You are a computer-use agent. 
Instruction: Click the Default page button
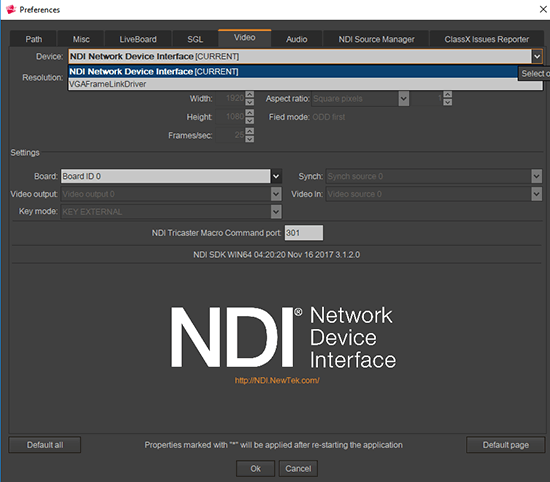[x=505, y=445]
